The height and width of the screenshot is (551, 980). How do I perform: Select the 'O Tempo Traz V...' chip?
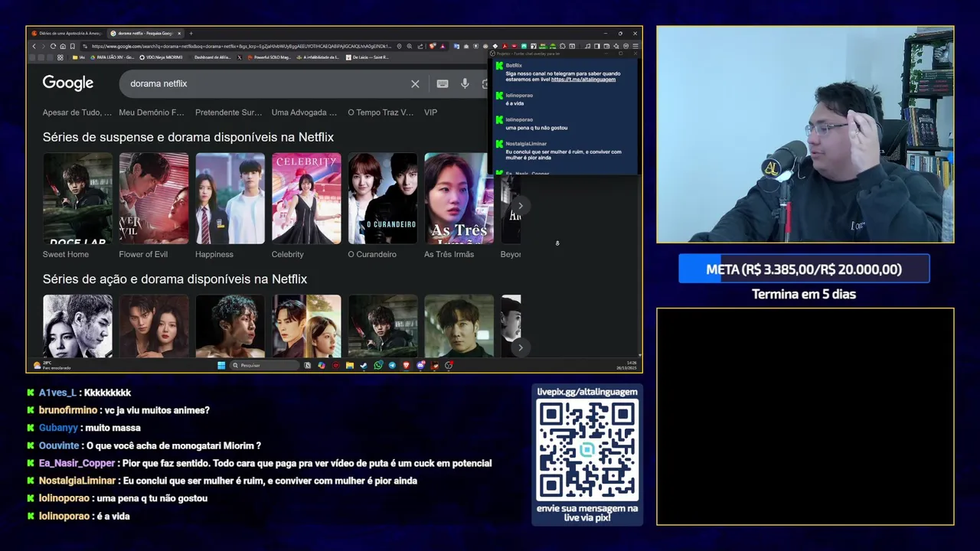click(381, 112)
